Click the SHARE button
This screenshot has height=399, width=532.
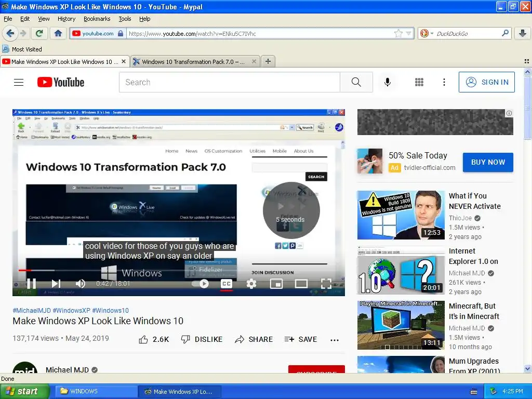pos(254,339)
